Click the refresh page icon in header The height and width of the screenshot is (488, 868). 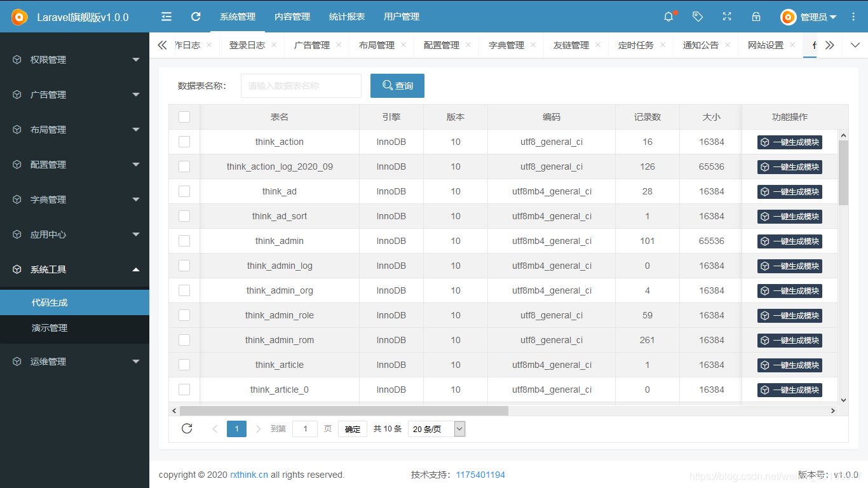coord(196,17)
